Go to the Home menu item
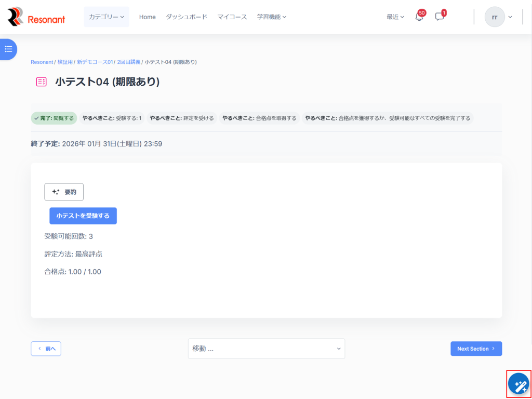 tap(147, 17)
